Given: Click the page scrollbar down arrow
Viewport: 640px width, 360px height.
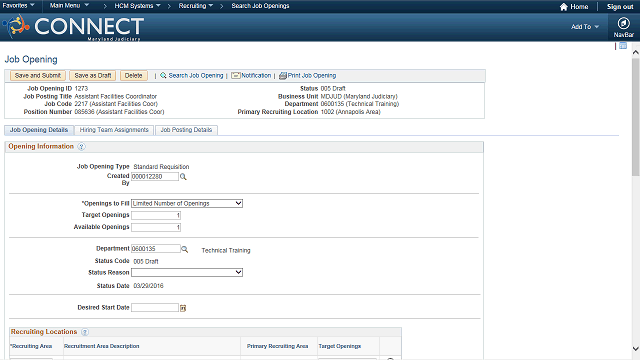Looking at the screenshot, I should (x=636, y=349).
